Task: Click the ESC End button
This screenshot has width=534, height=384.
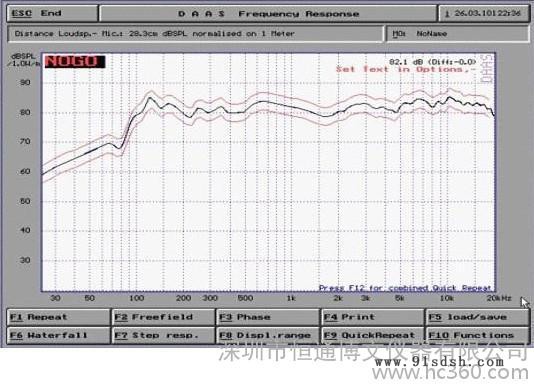Action: (52, 14)
